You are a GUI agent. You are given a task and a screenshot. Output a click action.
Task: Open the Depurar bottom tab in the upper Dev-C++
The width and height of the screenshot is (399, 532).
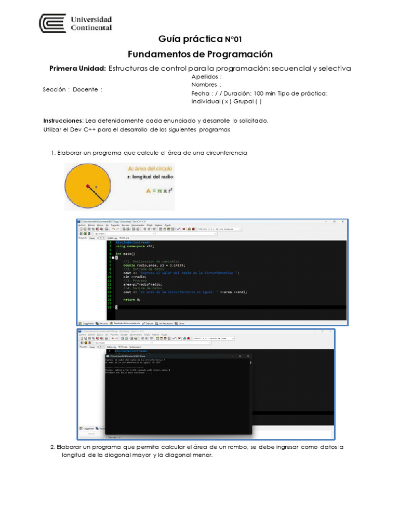(149, 323)
